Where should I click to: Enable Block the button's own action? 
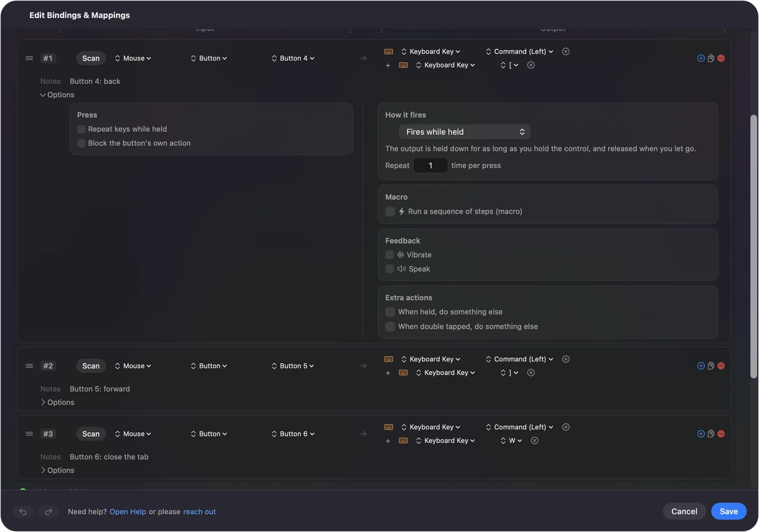81,143
